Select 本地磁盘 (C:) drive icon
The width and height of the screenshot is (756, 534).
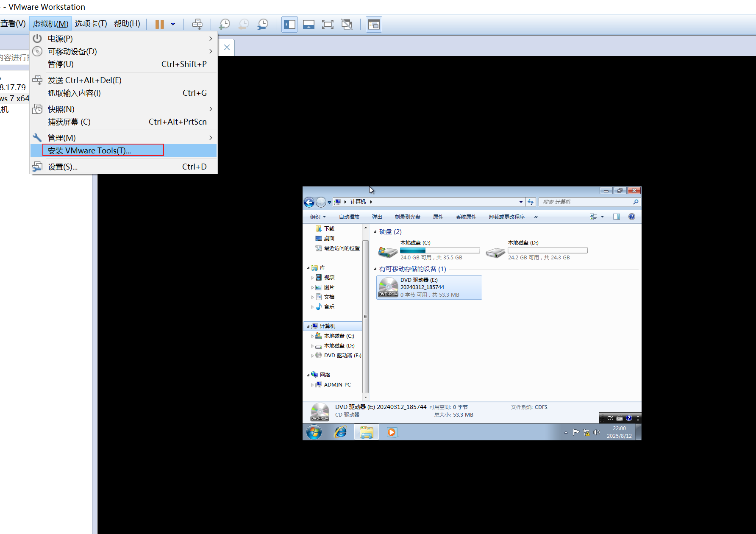[388, 252]
